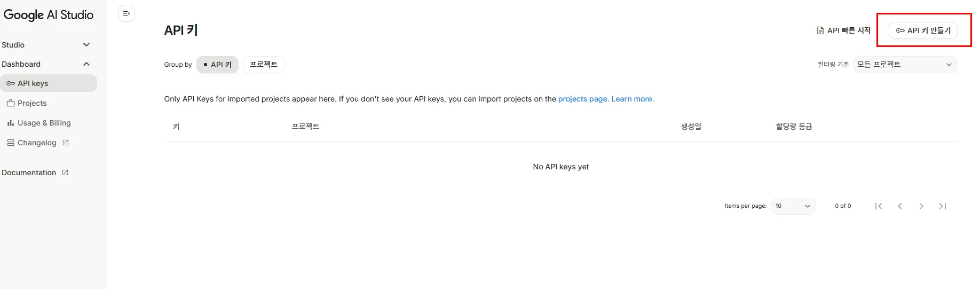The width and height of the screenshot is (980, 289).
Task: Open the Items per page dropdown
Action: click(793, 206)
